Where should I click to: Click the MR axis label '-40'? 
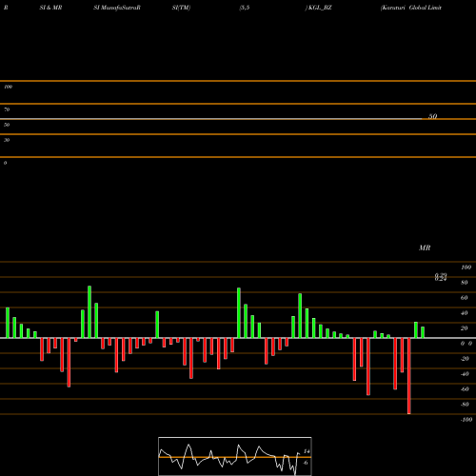coord(465,374)
